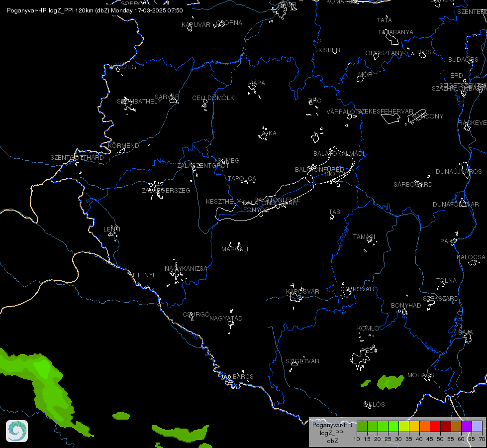The image size is (487, 448).
Task: Click the Poganyvar-HR text in the legend
Action: click(332, 425)
